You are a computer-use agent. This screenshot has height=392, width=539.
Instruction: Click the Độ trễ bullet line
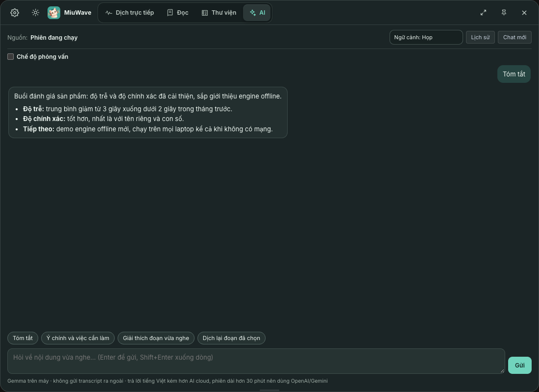(127, 109)
